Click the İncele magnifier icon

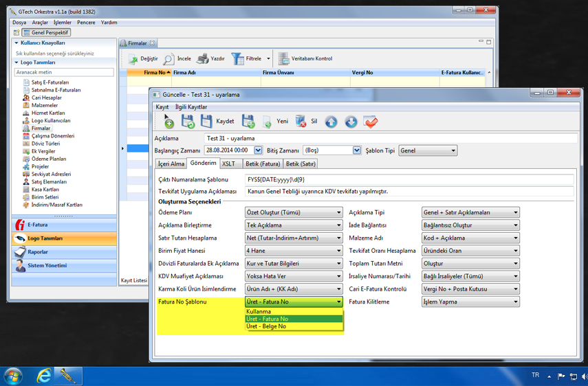(168, 59)
